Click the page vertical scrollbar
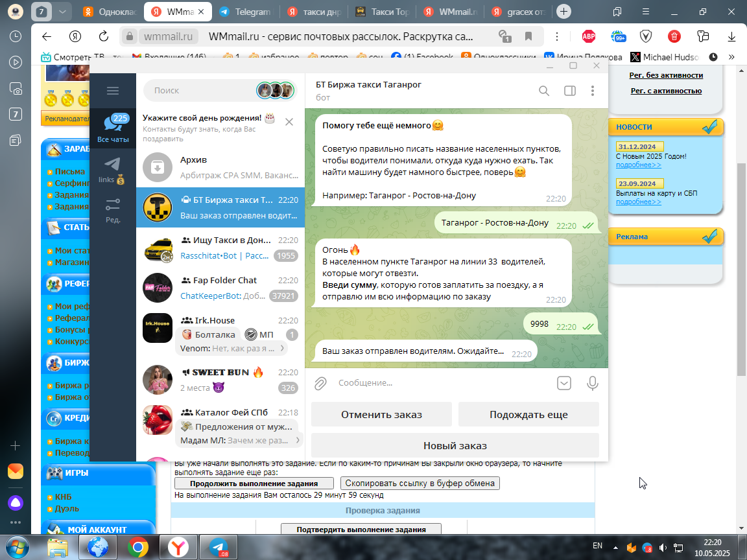The image size is (747, 560). 741,270
